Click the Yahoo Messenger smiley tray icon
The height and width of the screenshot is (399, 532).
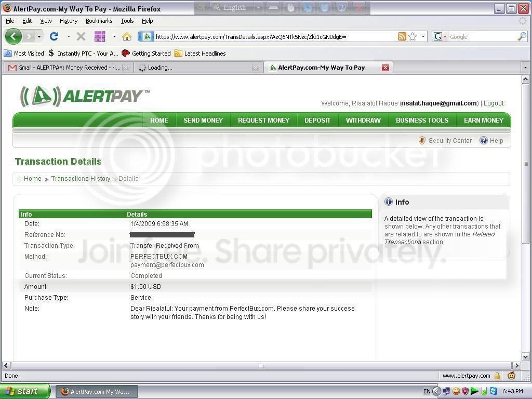(456, 392)
